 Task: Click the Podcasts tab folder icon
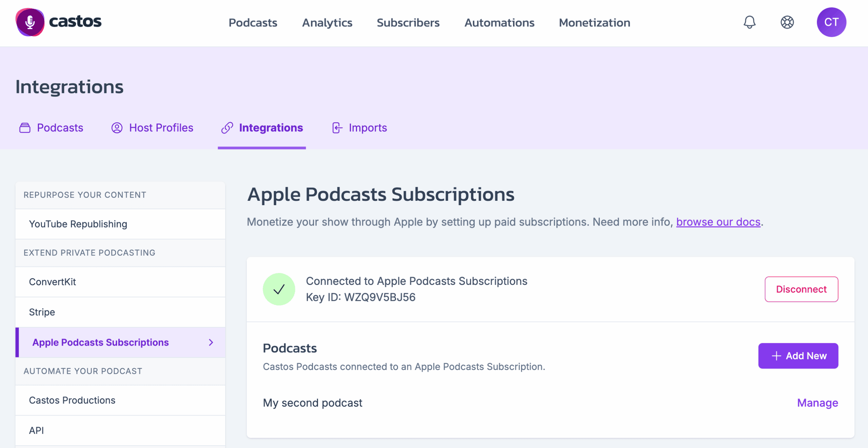(25, 128)
